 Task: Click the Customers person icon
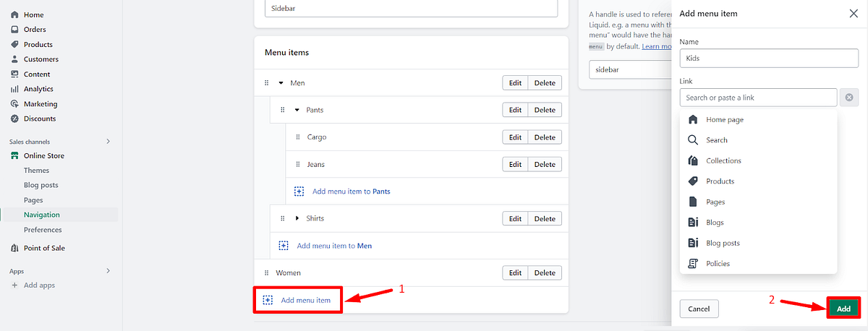click(14, 59)
